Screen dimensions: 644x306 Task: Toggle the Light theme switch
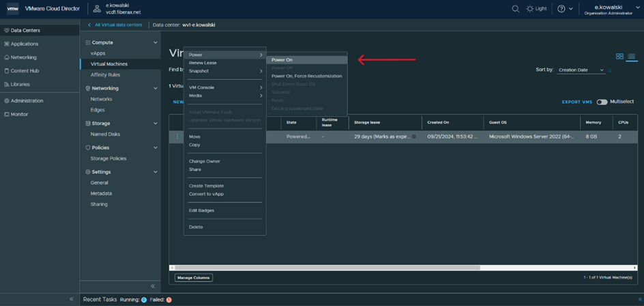coord(536,9)
